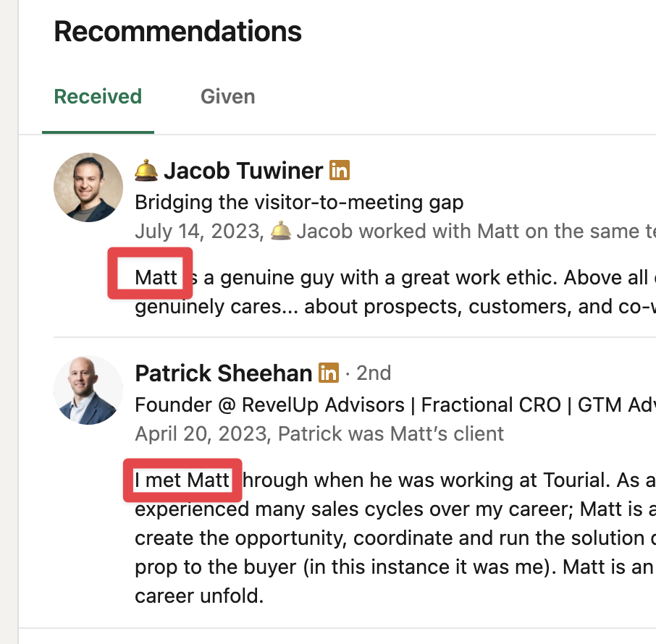Click the 'Founder @ RevelUp Advisors' headline
The height and width of the screenshot is (644, 656).
point(395,404)
